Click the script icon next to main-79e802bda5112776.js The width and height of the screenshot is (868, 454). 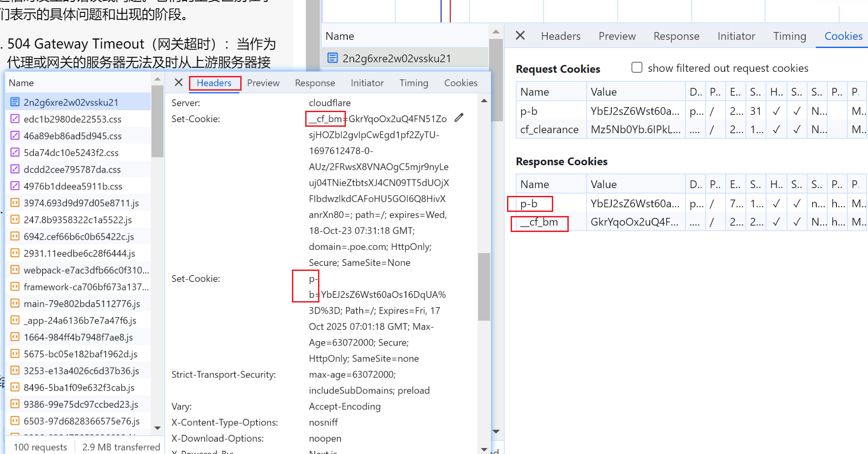tap(15, 303)
